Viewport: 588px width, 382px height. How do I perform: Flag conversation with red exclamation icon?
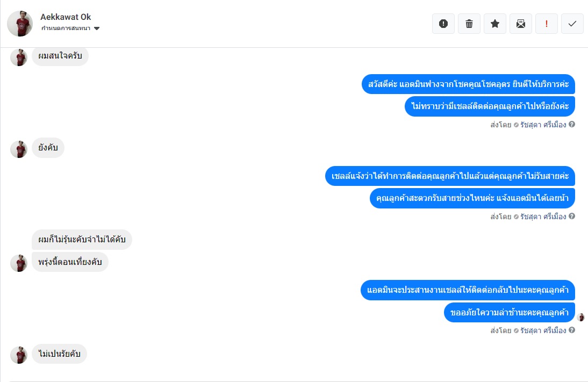(547, 24)
